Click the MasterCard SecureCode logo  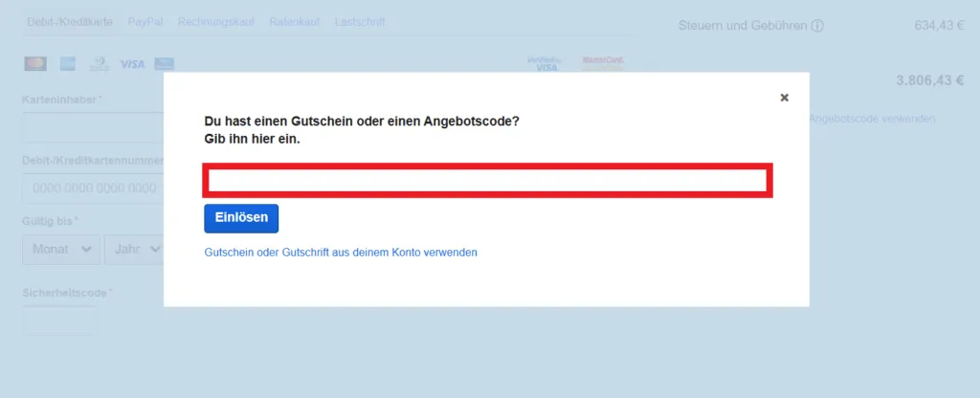(x=603, y=63)
